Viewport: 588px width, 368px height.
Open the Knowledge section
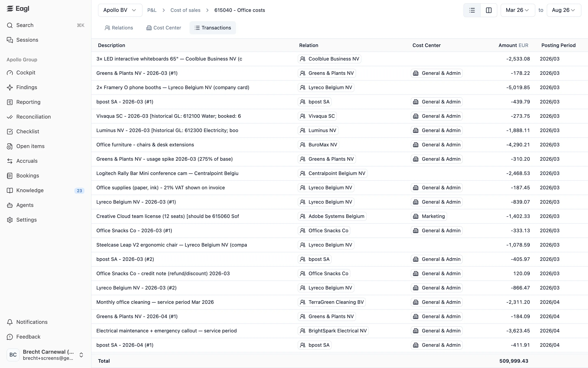46,191
